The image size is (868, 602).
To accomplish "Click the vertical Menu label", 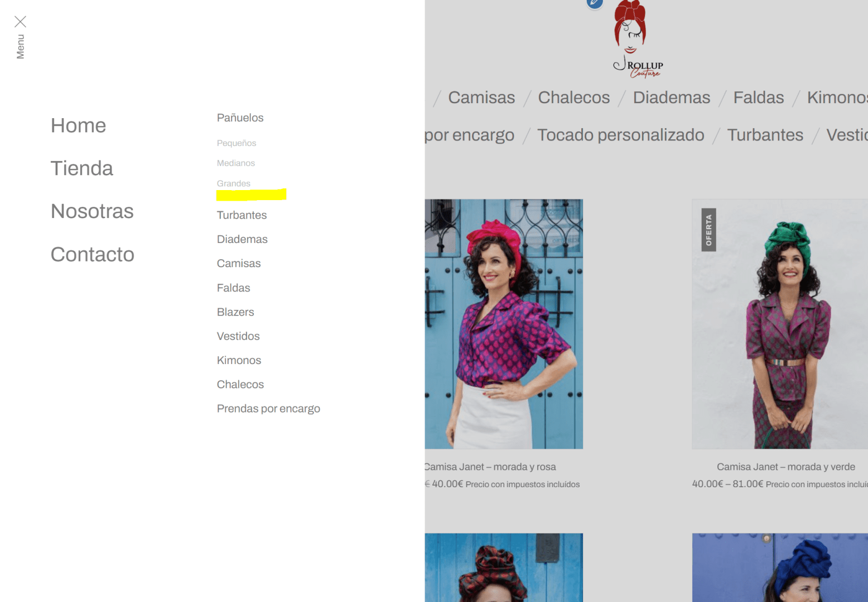I will pos(21,47).
